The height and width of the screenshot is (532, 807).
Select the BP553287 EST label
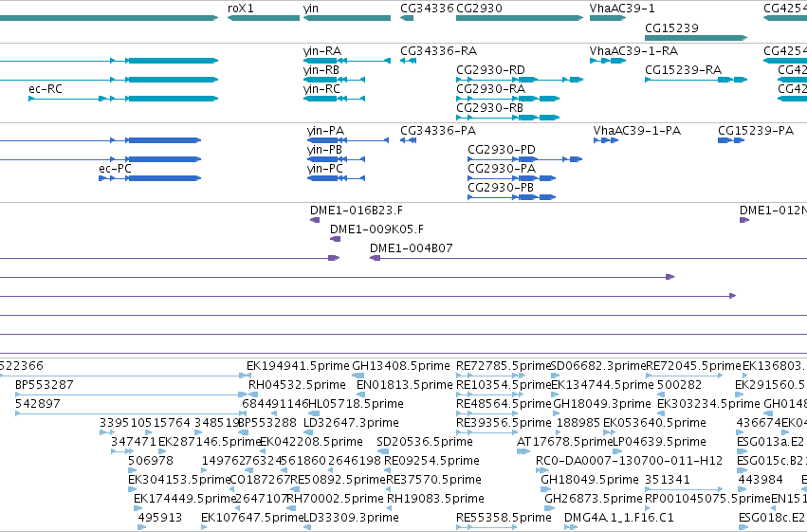[45, 385]
